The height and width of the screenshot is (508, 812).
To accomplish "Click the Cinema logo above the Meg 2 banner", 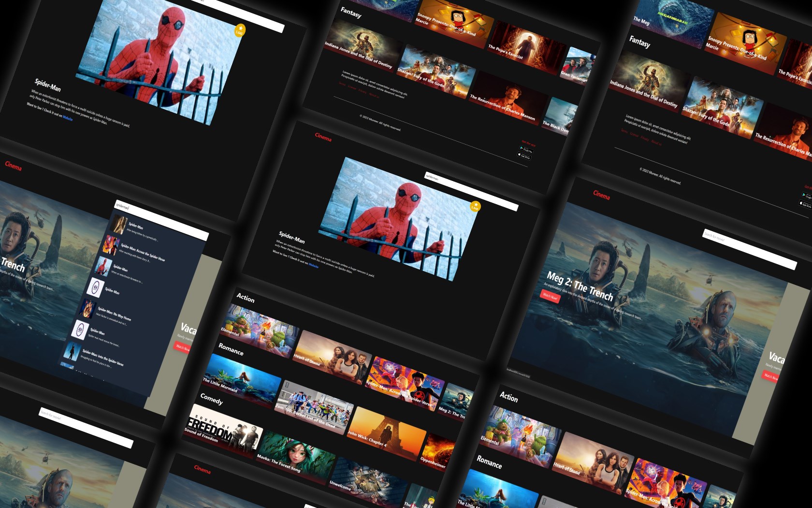I will tap(602, 194).
